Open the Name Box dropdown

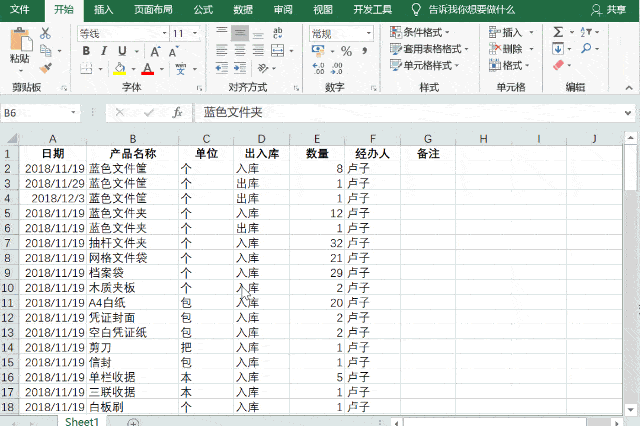pyautogui.click(x=73, y=112)
